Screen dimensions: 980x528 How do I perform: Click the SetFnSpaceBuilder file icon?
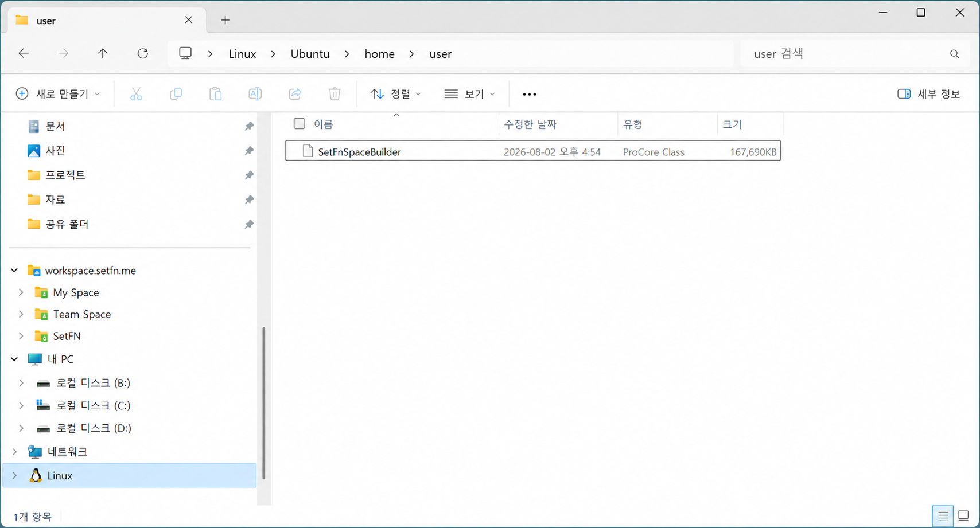click(x=308, y=151)
